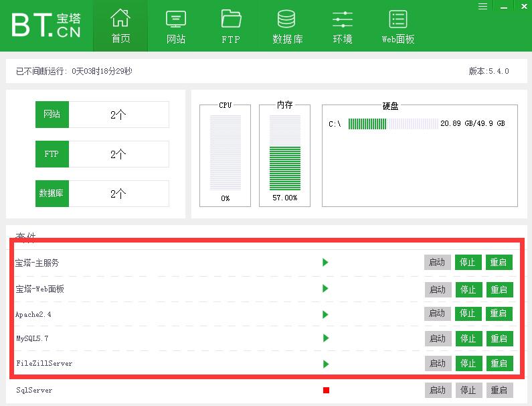532x406 pixels.
Task: Click running status arrow for MySQL5.7
Action: click(x=326, y=338)
